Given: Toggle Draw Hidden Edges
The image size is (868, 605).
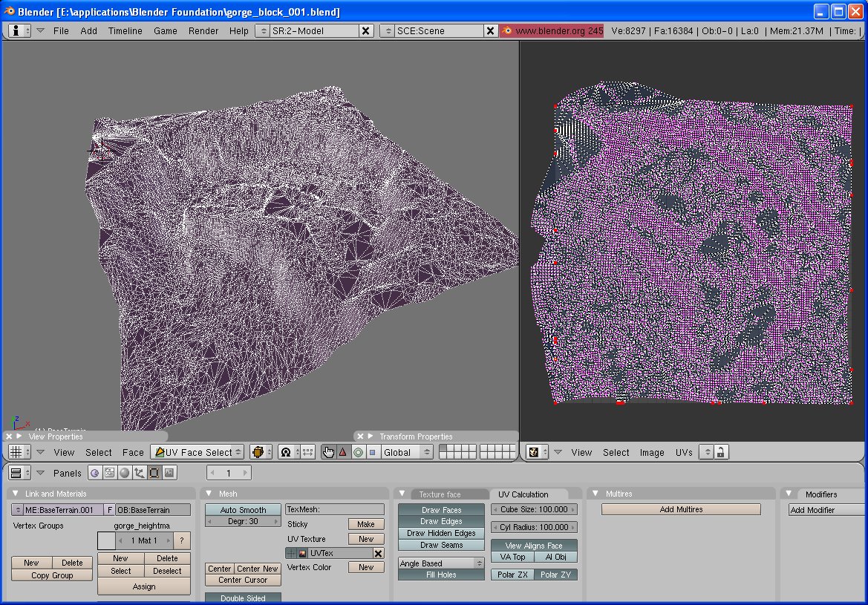Looking at the screenshot, I should click(x=441, y=533).
